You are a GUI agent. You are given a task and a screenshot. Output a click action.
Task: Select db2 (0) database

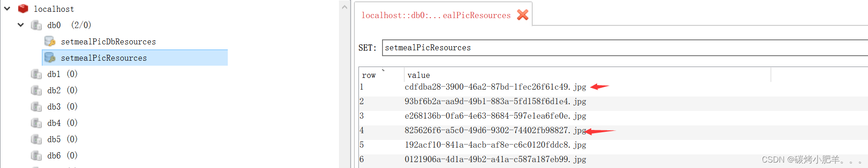62,90
